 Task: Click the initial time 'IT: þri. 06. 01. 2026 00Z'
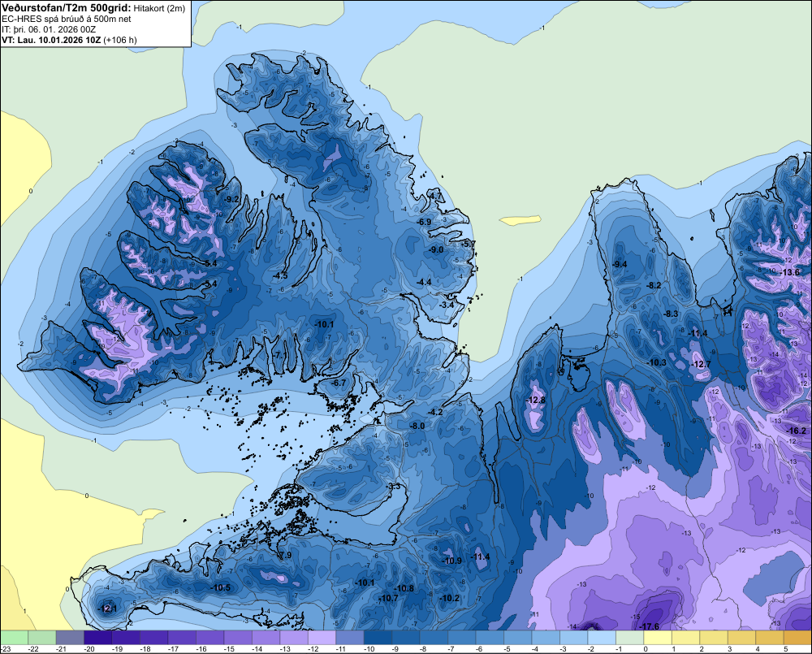(x=49, y=29)
